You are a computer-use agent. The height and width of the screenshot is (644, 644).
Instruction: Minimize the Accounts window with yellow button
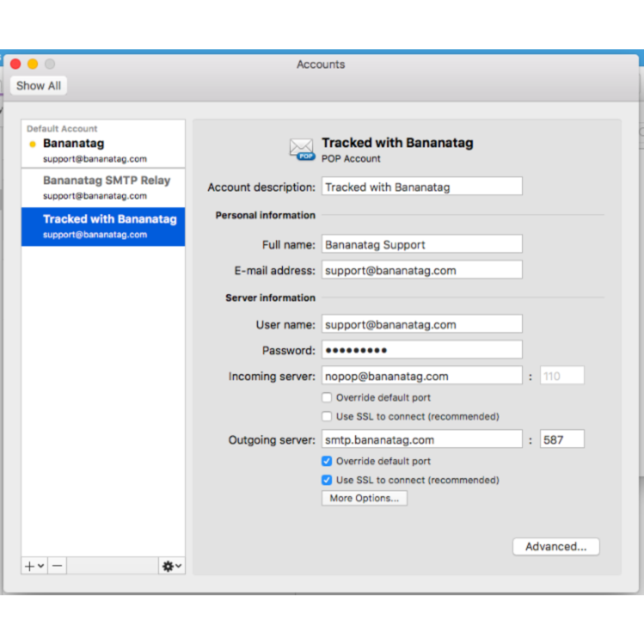(33, 64)
